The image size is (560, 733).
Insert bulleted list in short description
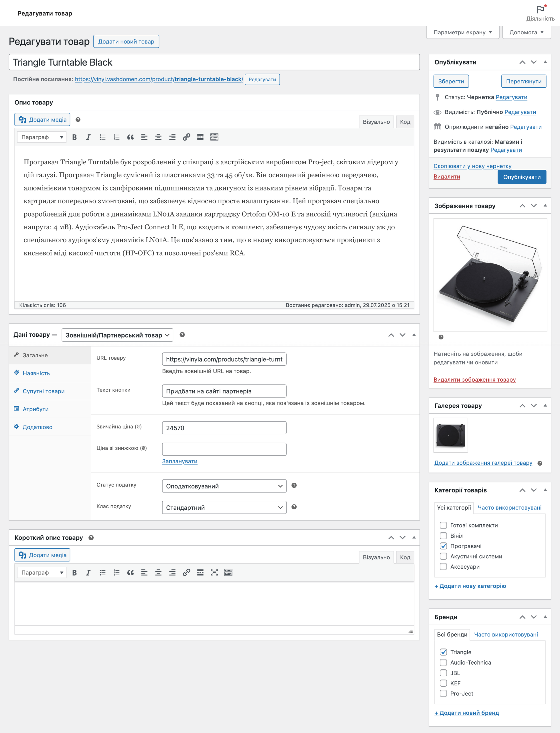point(102,572)
